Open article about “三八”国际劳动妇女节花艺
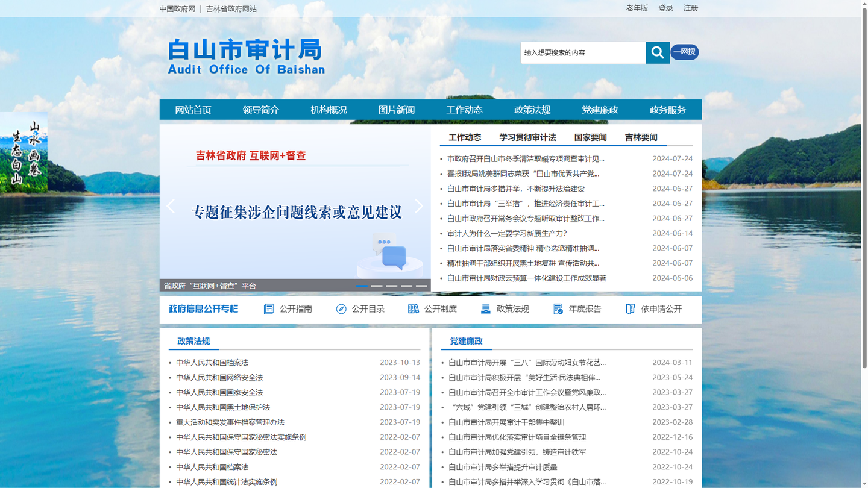 527,363
